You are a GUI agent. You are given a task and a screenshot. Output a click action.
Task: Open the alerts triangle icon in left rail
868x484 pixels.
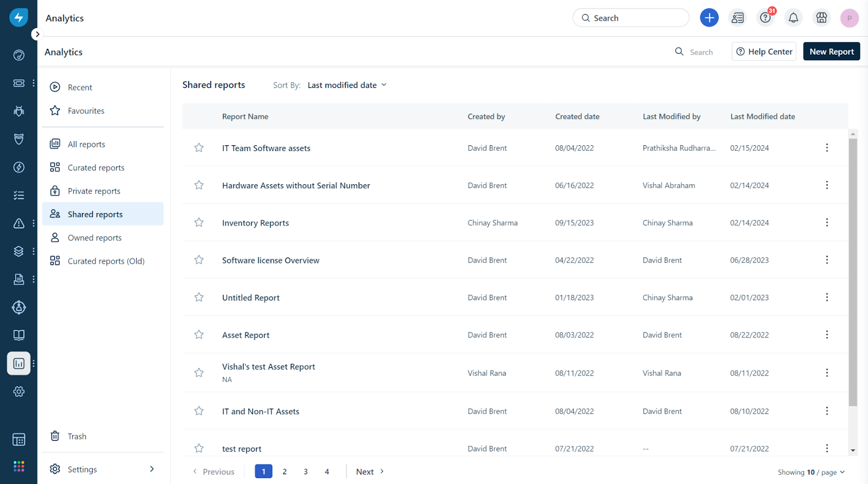[19, 223]
